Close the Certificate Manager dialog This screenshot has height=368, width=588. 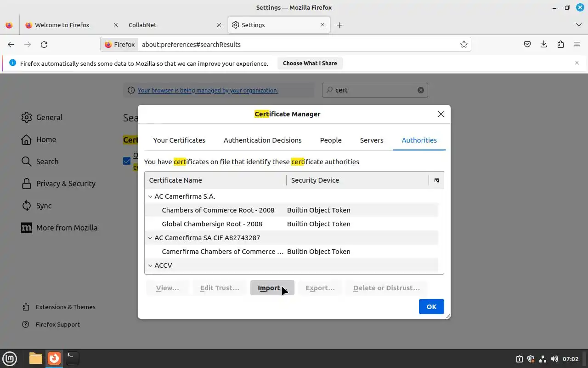[x=441, y=114]
